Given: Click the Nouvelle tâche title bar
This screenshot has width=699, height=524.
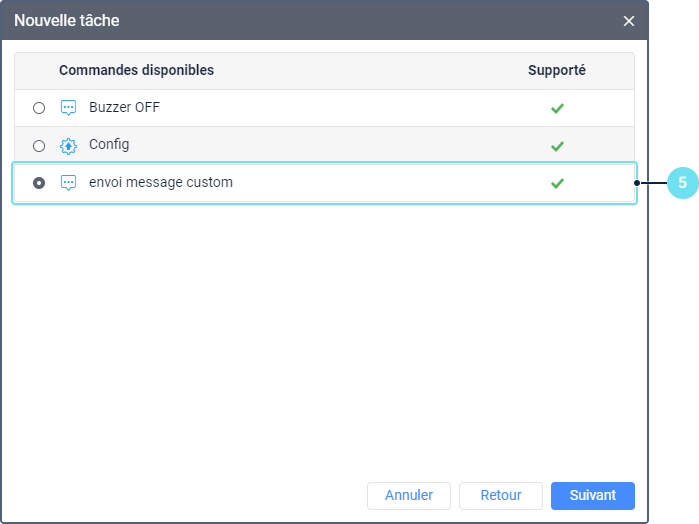Looking at the screenshot, I should point(300,21).
